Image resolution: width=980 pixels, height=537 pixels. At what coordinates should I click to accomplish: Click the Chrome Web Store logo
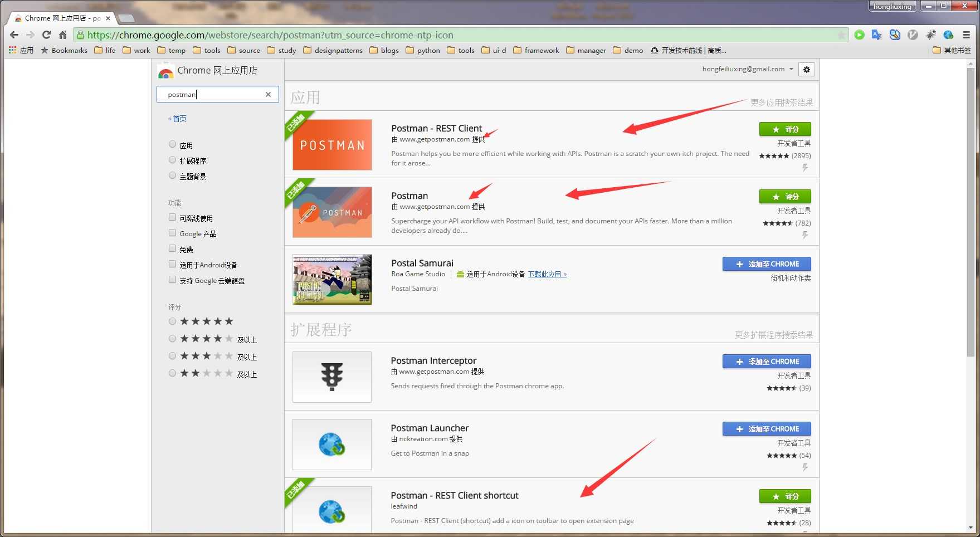coord(165,71)
